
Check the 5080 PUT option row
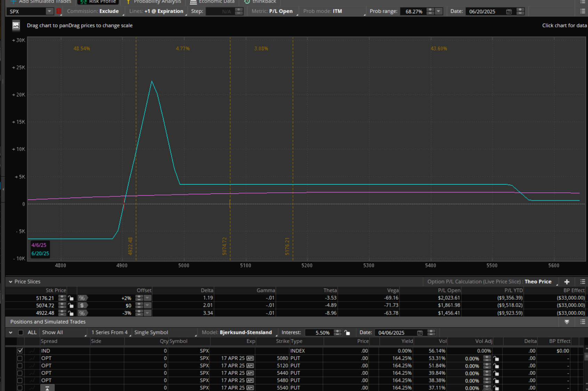pyautogui.click(x=20, y=358)
